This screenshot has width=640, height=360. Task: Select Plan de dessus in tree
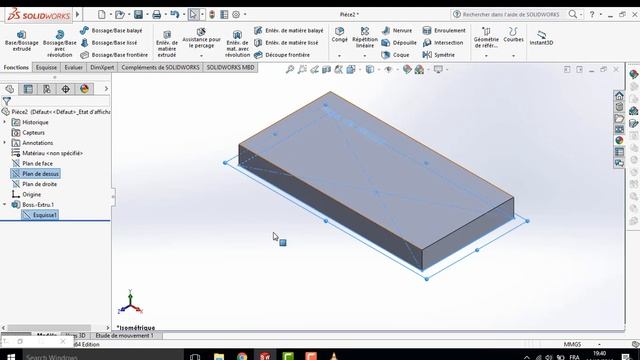36,174
